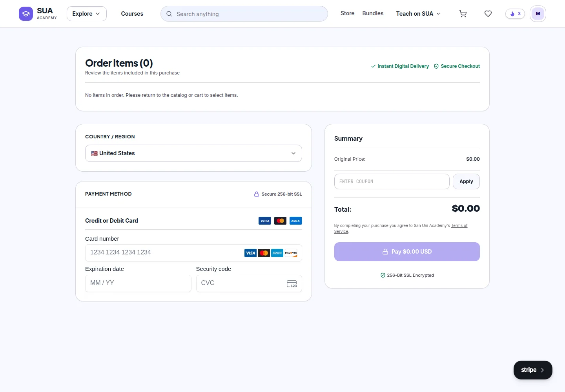Open the shopping cart icon

tap(463, 14)
